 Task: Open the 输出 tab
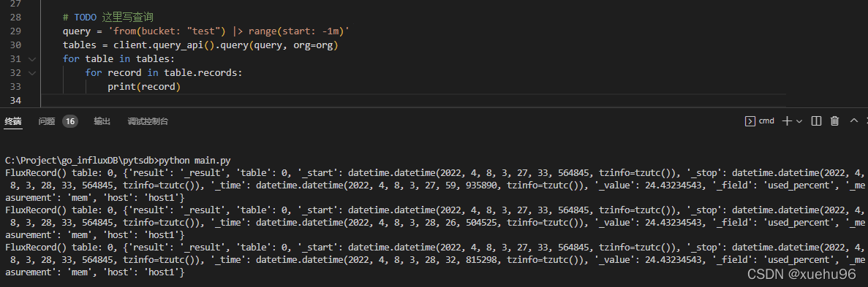click(x=102, y=122)
